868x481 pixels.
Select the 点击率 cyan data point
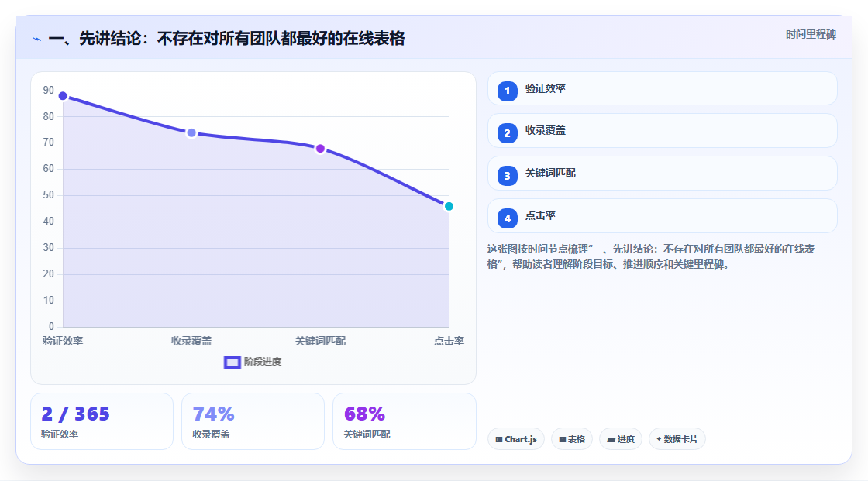pos(449,207)
